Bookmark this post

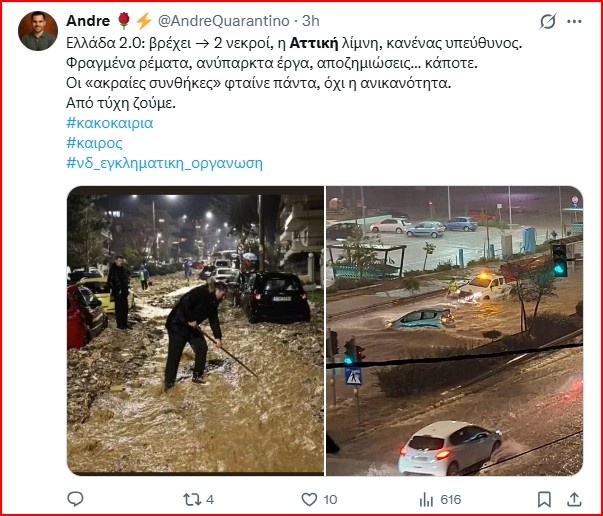coord(544,499)
